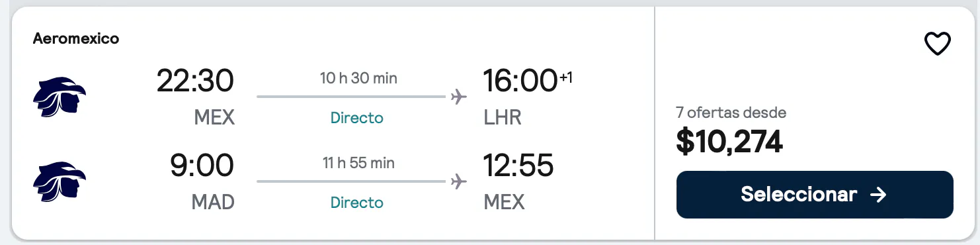The image size is (980, 245).
Task: Click the LHR airport code
Action: [x=503, y=118]
